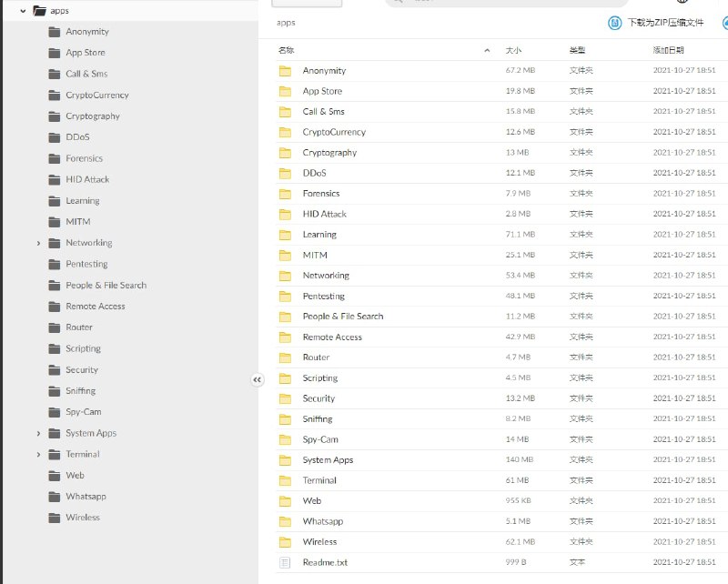Open the DDoS folder icon

(284, 173)
